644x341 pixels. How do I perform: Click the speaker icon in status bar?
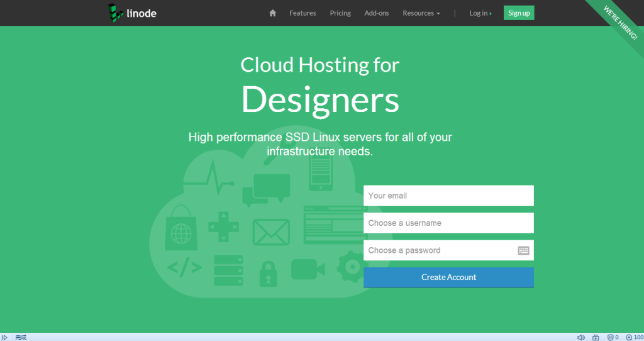point(580,337)
